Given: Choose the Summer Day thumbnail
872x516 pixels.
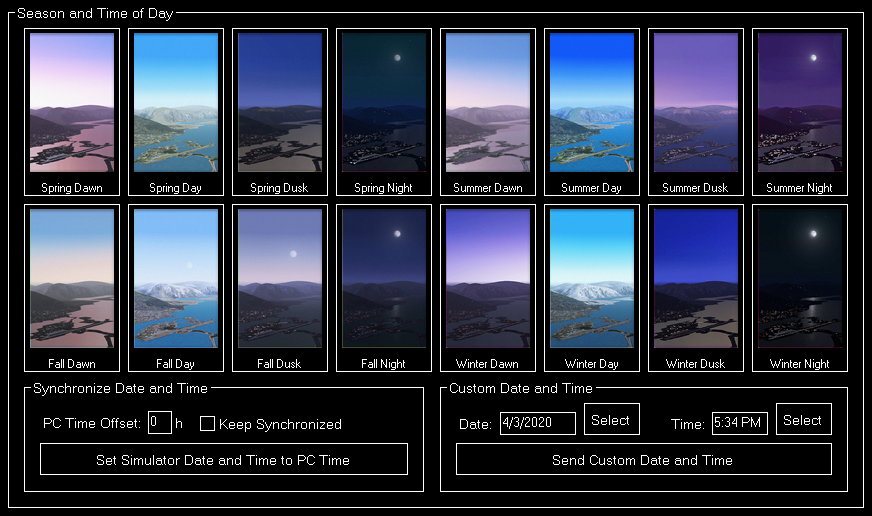Looking at the screenshot, I should (x=592, y=112).
